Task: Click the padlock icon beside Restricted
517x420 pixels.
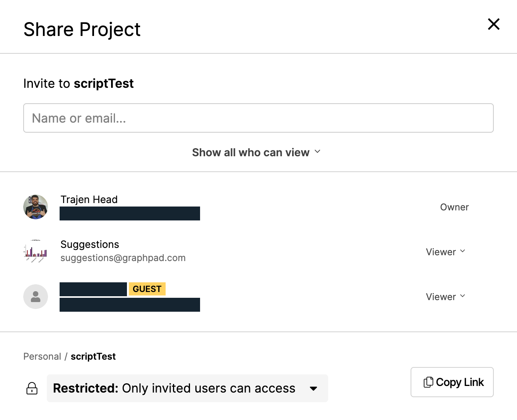Action: click(x=32, y=388)
